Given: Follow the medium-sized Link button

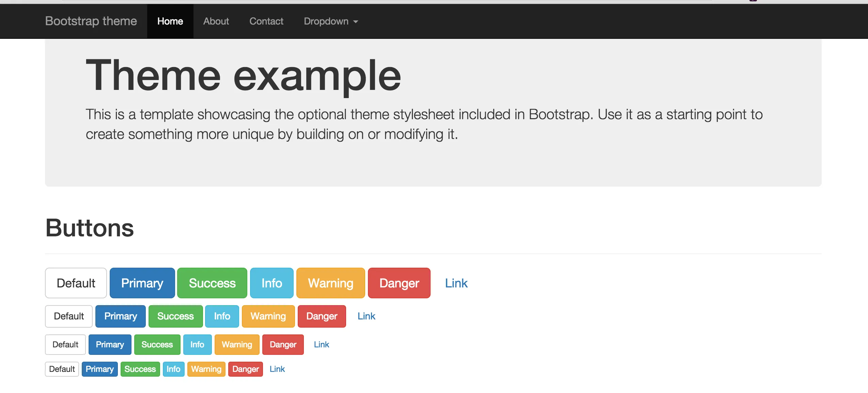Looking at the screenshot, I should tap(367, 316).
